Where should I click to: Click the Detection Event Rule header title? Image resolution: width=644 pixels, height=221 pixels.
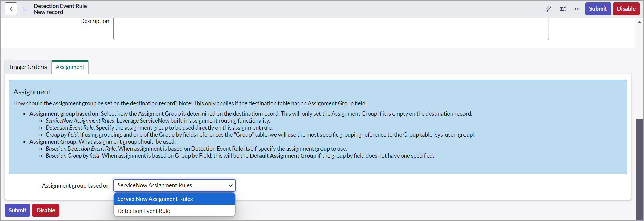(60, 6)
